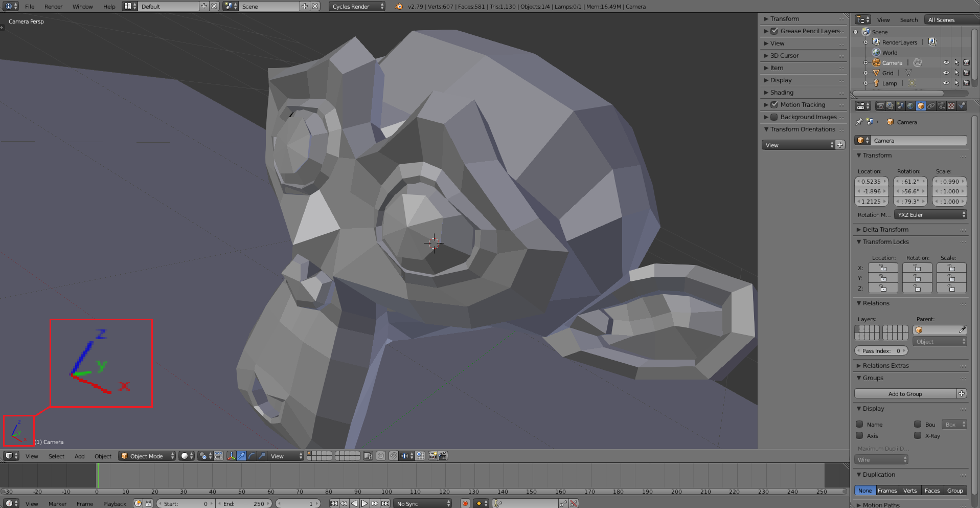
Task: Click the OpenGL render image icon
Action: 433,456
